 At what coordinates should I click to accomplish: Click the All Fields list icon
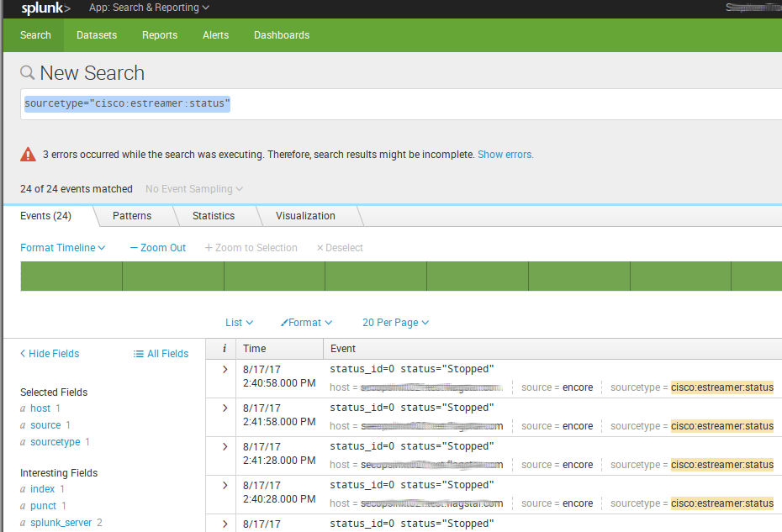139,354
